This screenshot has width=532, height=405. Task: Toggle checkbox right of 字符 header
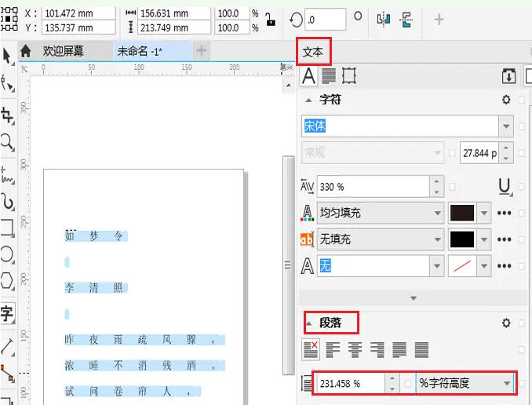(522, 100)
